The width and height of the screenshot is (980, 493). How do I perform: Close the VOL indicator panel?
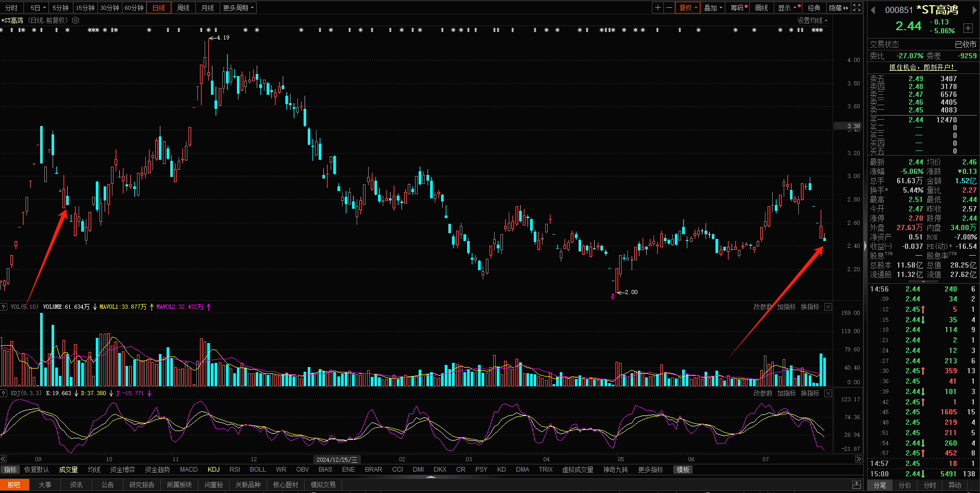pos(828,307)
